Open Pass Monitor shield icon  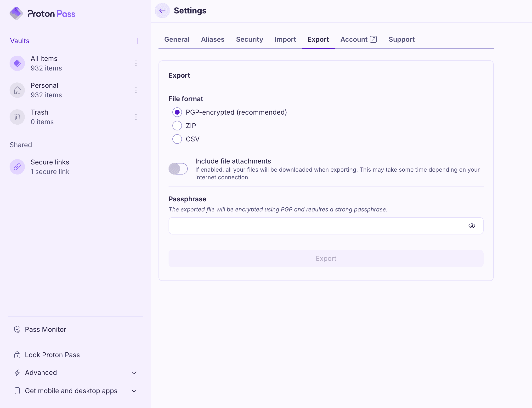17,329
